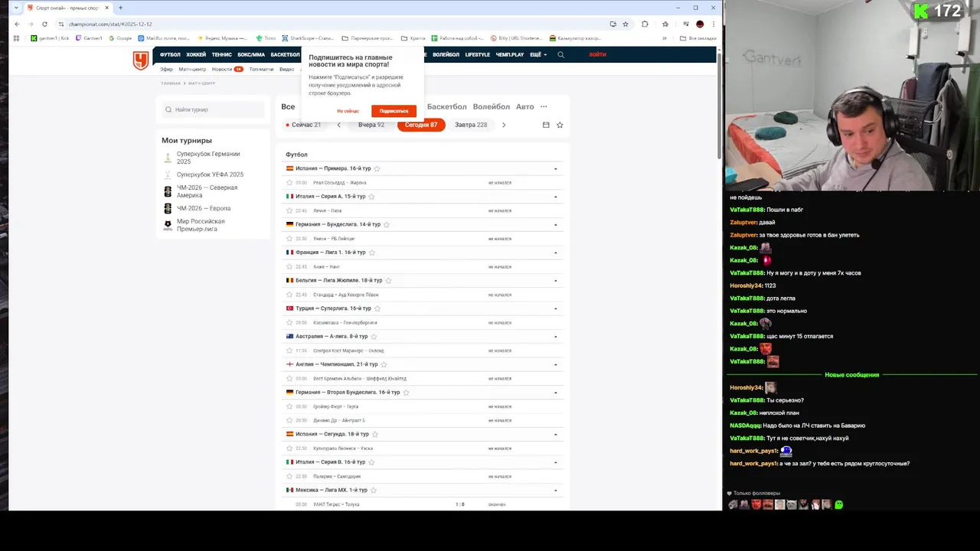This screenshot has height=551, width=980.
Task: Favorite the Германия — Бундеслига tournament star
Action: click(386, 224)
